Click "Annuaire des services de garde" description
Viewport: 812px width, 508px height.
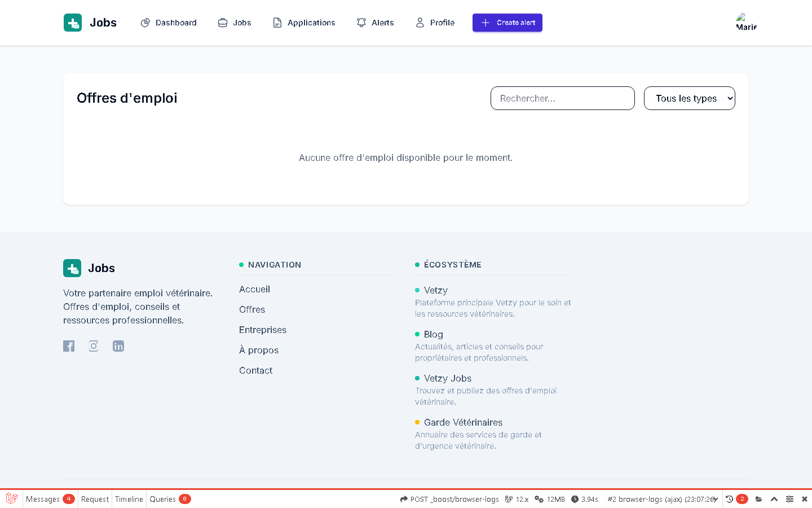tap(478, 440)
